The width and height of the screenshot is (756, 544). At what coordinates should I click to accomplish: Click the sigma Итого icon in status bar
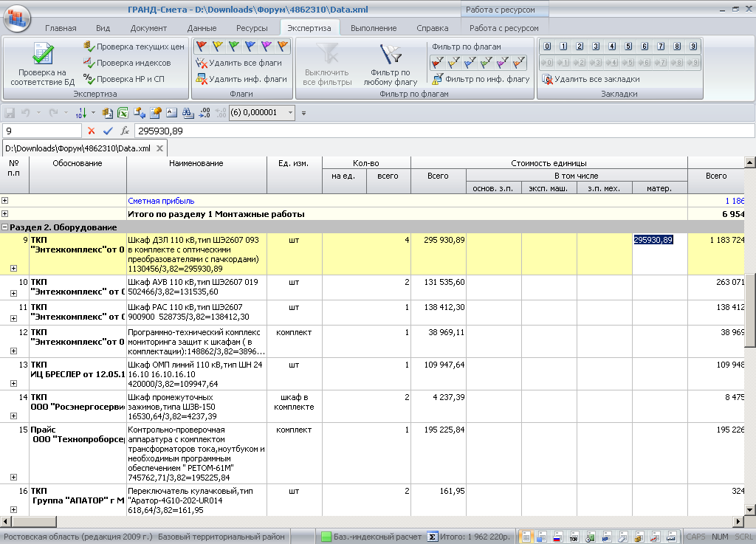click(x=433, y=537)
